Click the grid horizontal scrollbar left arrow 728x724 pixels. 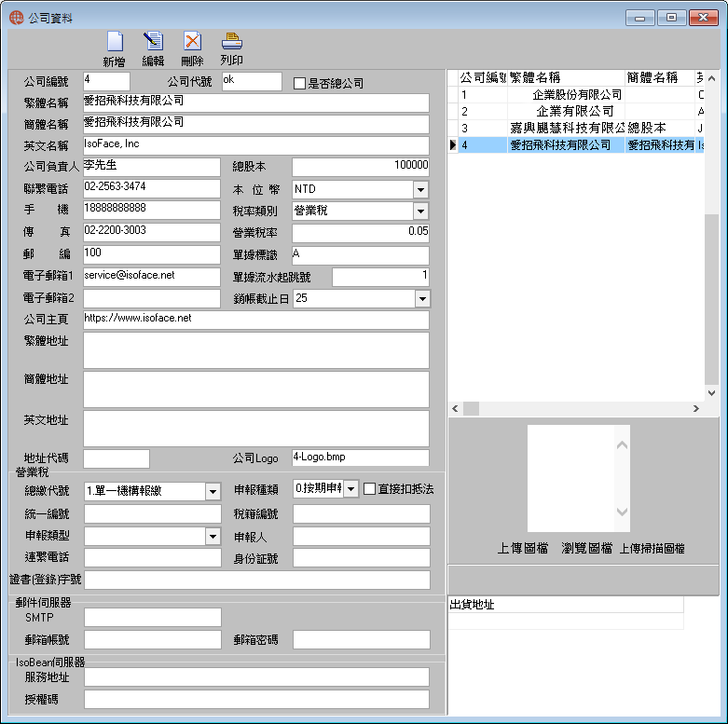click(x=455, y=408)
